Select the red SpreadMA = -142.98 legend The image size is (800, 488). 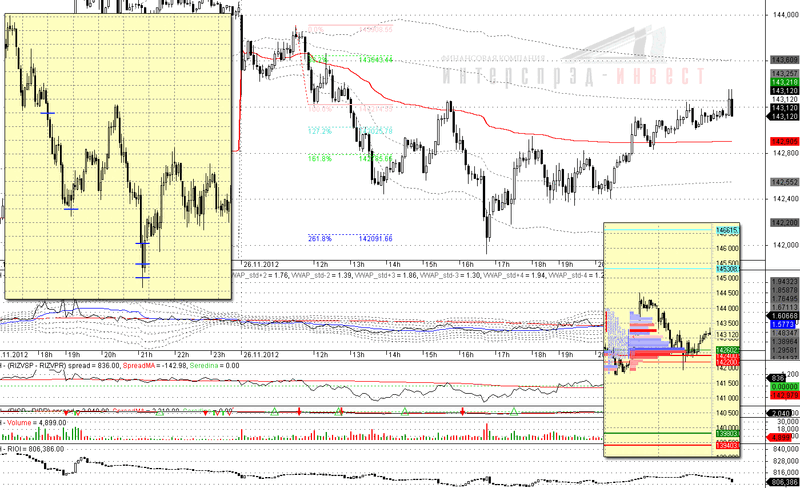(155, 365)
